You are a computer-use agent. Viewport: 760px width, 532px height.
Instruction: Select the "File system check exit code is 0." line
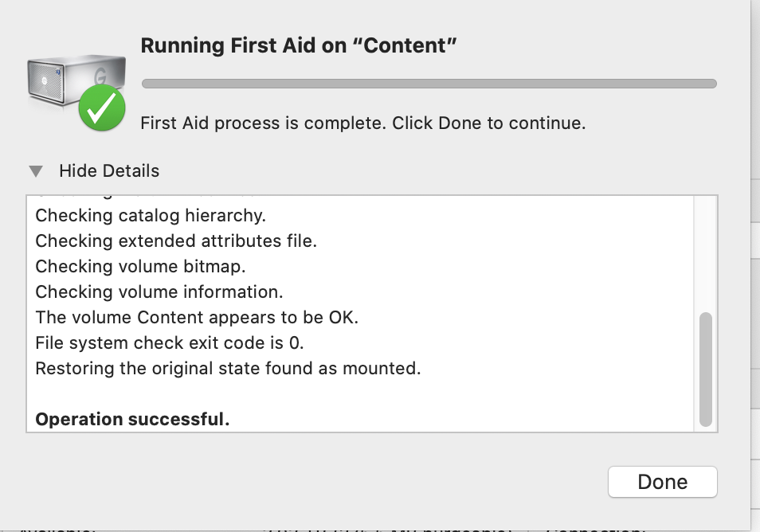[x=170, y=343]
